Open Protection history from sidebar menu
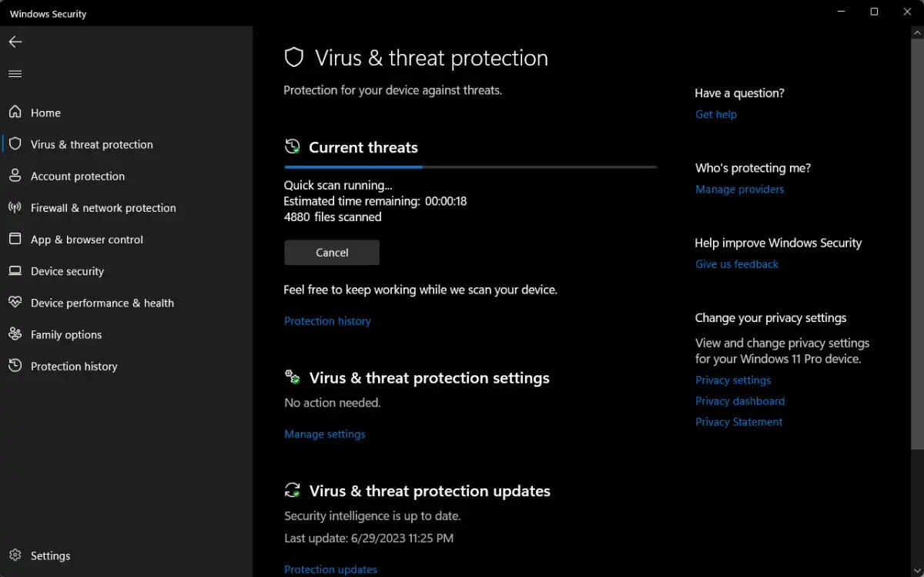Screen dimensions: 924x577 (x=74, y=367)
